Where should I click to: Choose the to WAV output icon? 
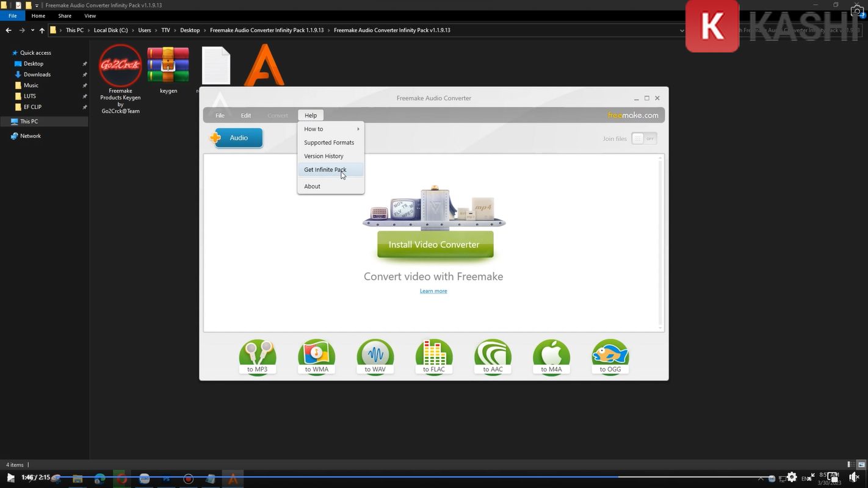click(375, 356)
